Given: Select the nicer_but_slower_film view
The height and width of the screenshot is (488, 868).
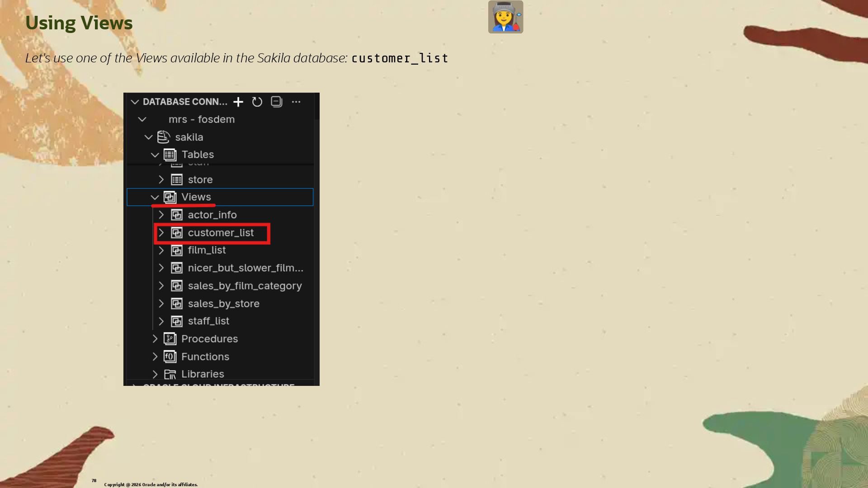Looking at the screenshot, I should click(245, 268).
